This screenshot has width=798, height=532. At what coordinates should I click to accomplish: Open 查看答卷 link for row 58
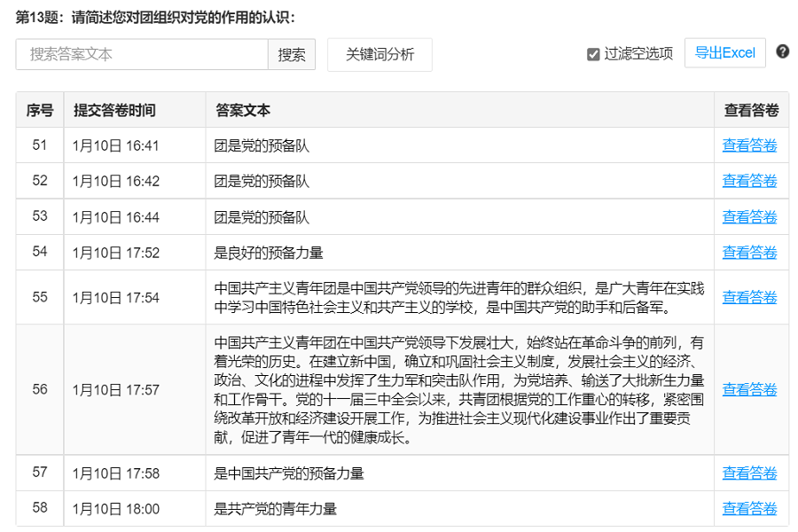pos(749,509)
